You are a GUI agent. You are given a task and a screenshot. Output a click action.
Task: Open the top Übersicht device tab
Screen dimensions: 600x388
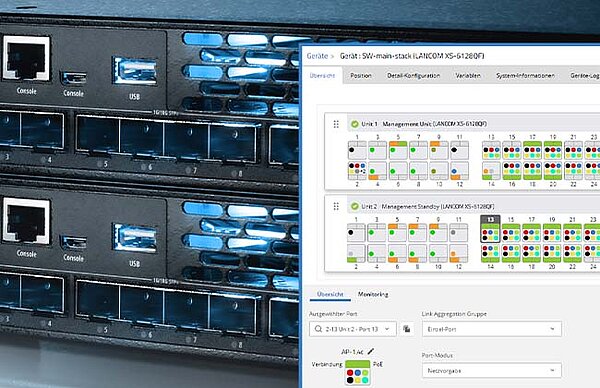322,76
